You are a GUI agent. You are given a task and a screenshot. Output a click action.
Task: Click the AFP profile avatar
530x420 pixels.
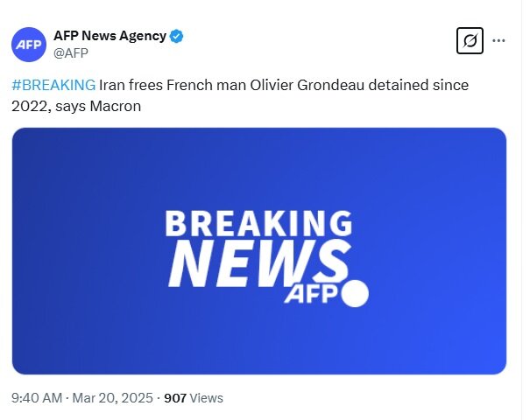point(29,45)
